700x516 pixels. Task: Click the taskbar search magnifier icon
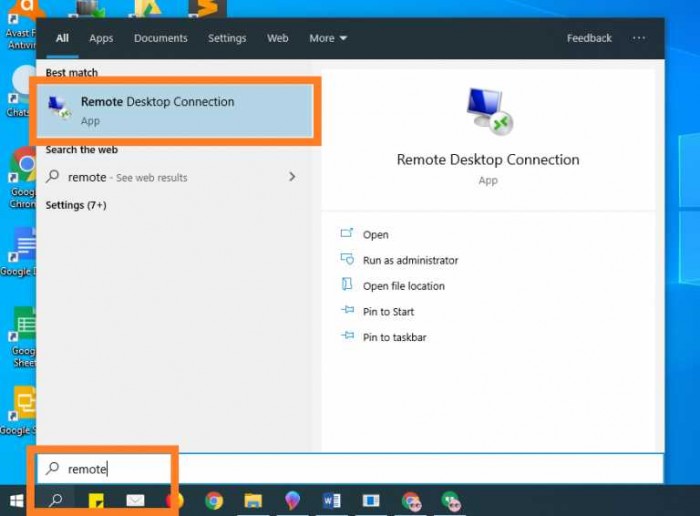pyautogui.click(x=56, y=500)
